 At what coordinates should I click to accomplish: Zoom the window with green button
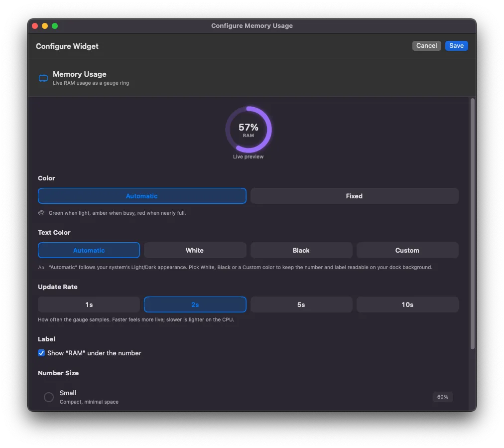55,26
